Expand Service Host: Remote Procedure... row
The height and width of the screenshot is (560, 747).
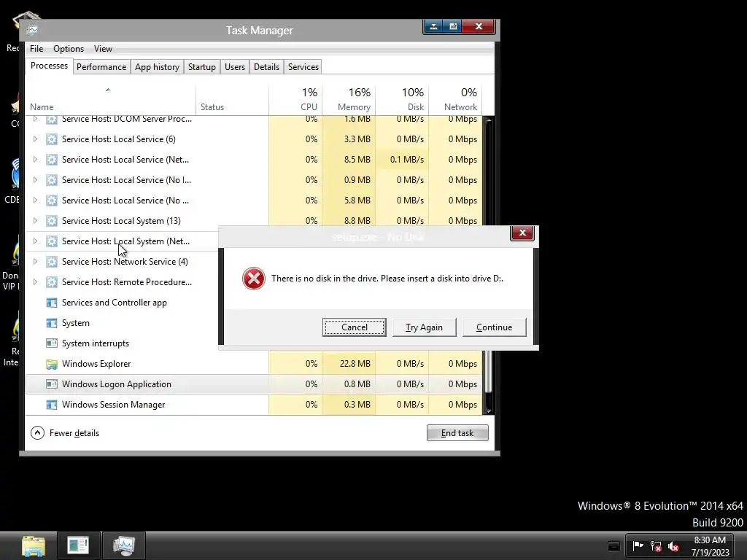[x=35, y=282]
